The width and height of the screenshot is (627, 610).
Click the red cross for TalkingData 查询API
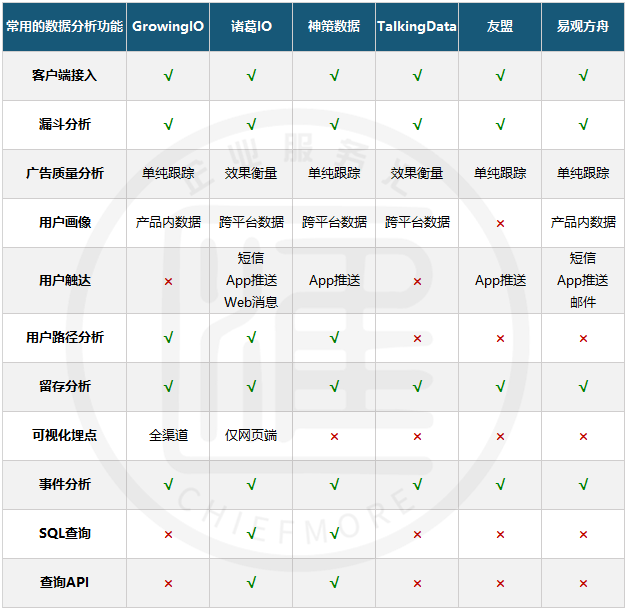point(417,584)
